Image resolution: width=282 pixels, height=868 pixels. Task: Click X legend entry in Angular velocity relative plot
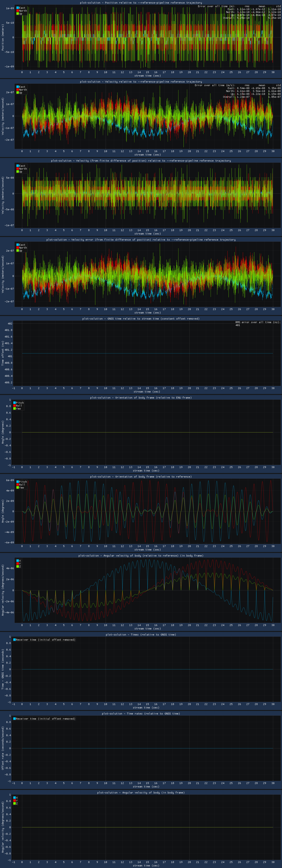[x=19, y=561]
